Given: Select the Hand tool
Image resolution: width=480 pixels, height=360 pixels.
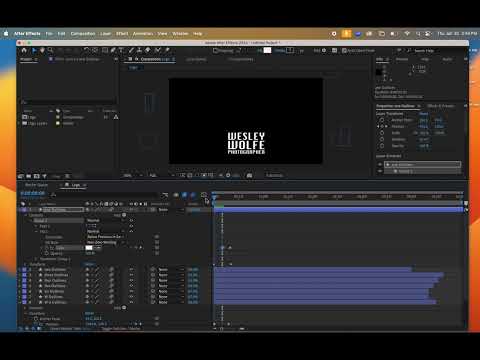Looking at the screenshot, I should click(x=42, y=50).
